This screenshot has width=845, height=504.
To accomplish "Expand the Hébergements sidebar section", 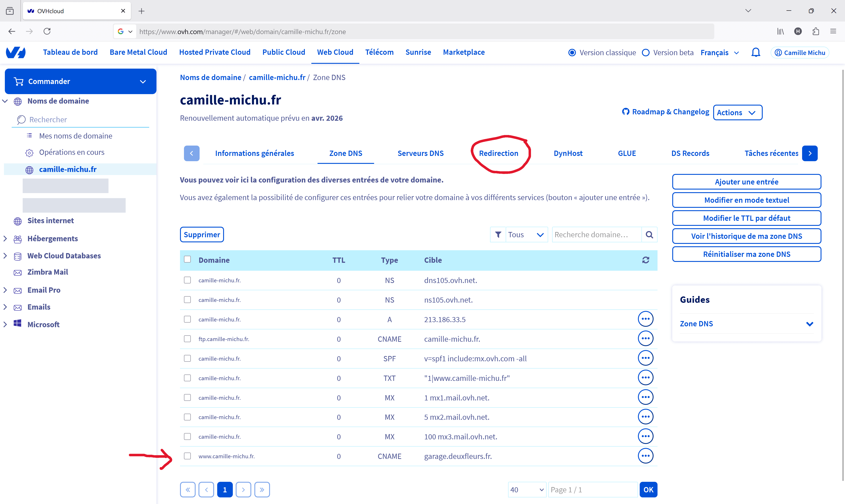I will click(6, 238).
